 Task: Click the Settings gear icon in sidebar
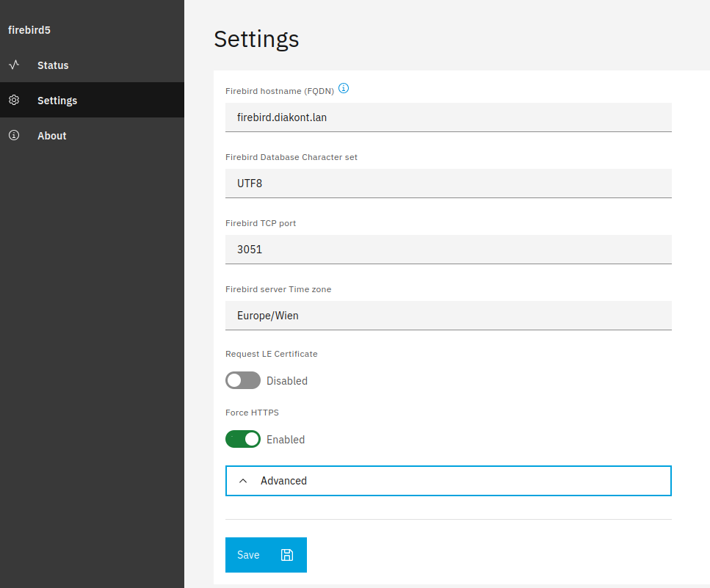(14, 100)
